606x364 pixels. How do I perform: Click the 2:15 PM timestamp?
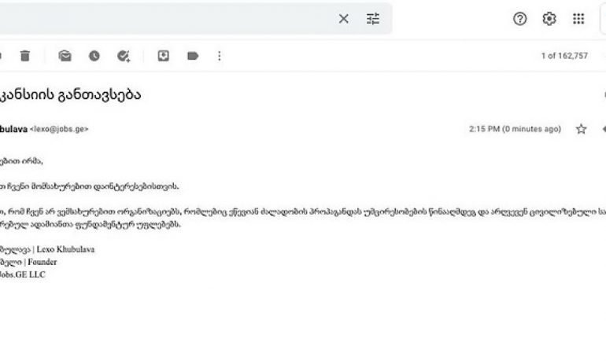[515, 129]
